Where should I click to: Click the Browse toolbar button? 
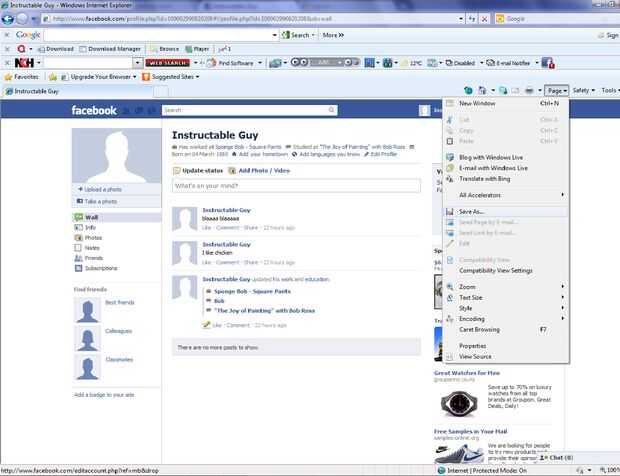click(x=165, y=49)
